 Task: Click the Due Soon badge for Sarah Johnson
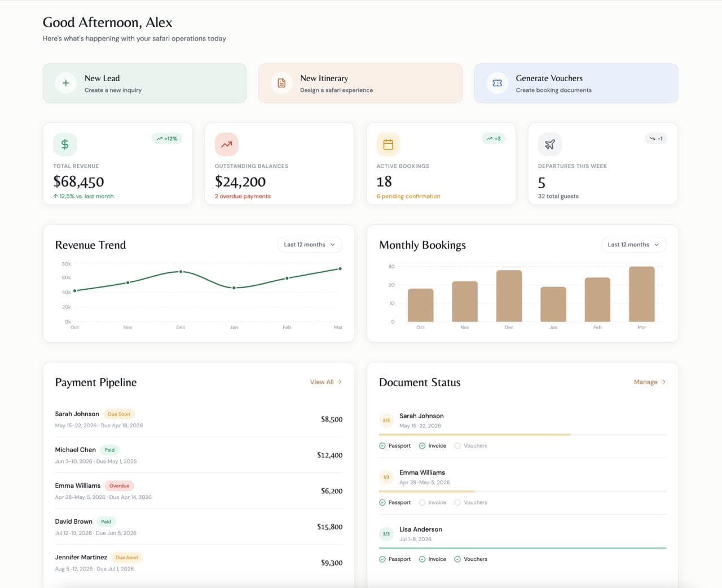point(119,414)
